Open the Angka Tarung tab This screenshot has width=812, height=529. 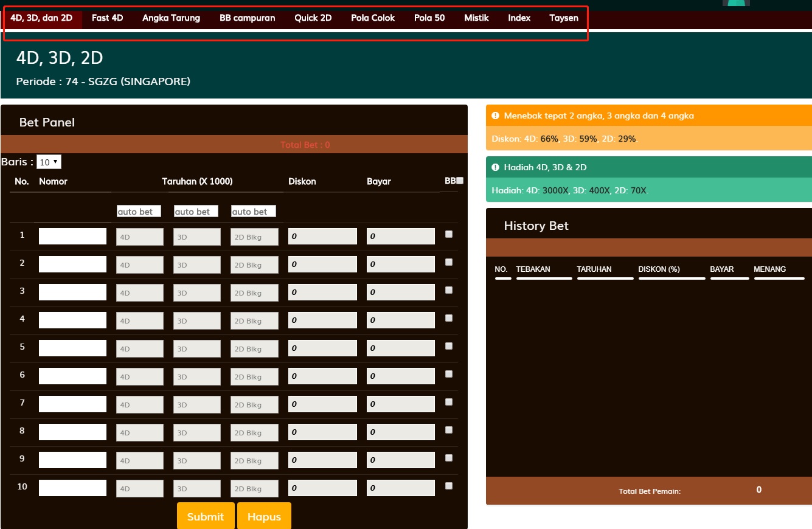click(x=171, y=18)
